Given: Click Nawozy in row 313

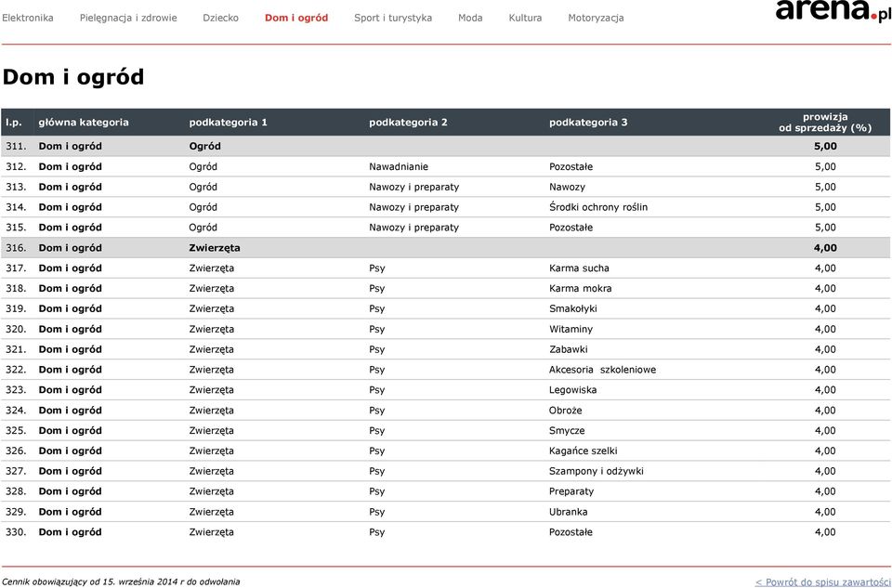Looking at the screenshot, I should tap(567, 187).
